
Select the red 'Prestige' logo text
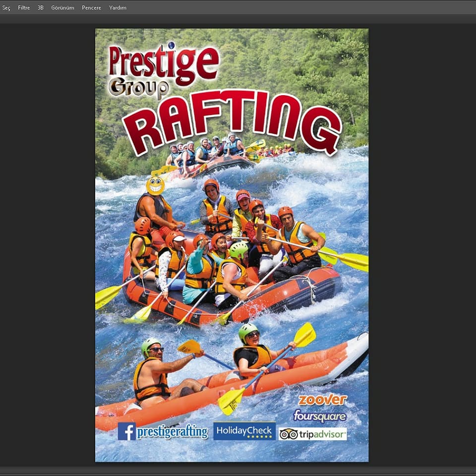coord(164,63)
